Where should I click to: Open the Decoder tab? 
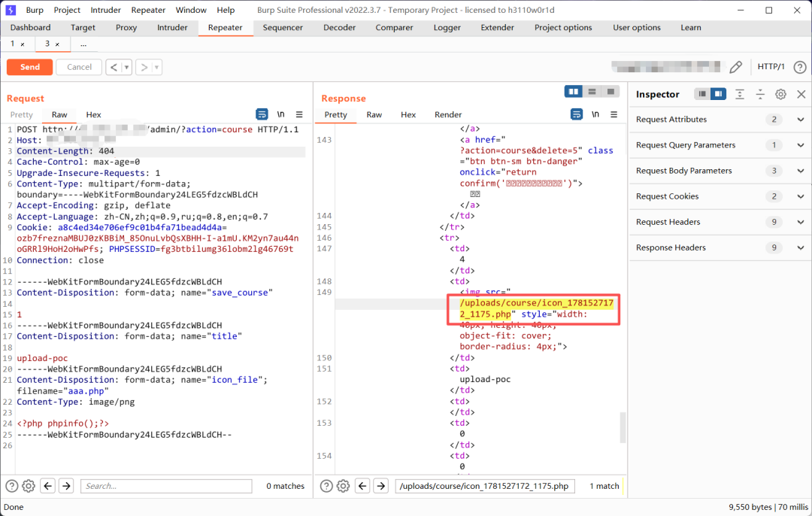pyautogui.click(x=339, y=28)
